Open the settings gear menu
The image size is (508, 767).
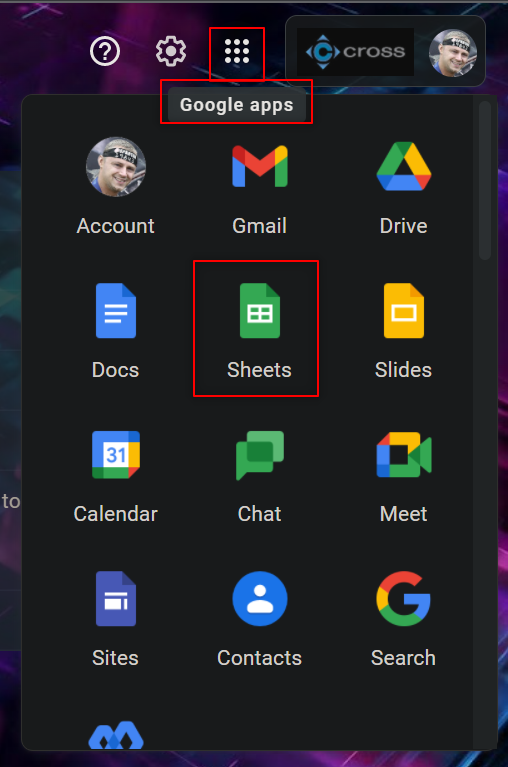(x=171, y=51)
